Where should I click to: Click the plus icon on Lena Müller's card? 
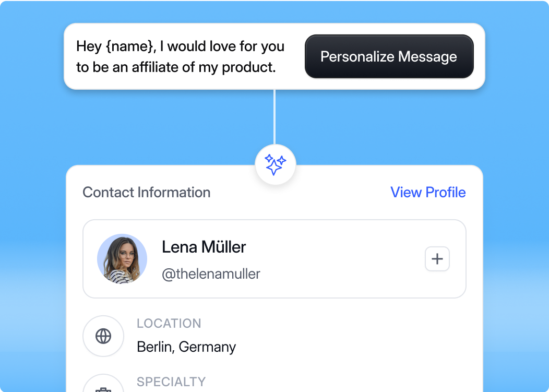tap(437, 258)
